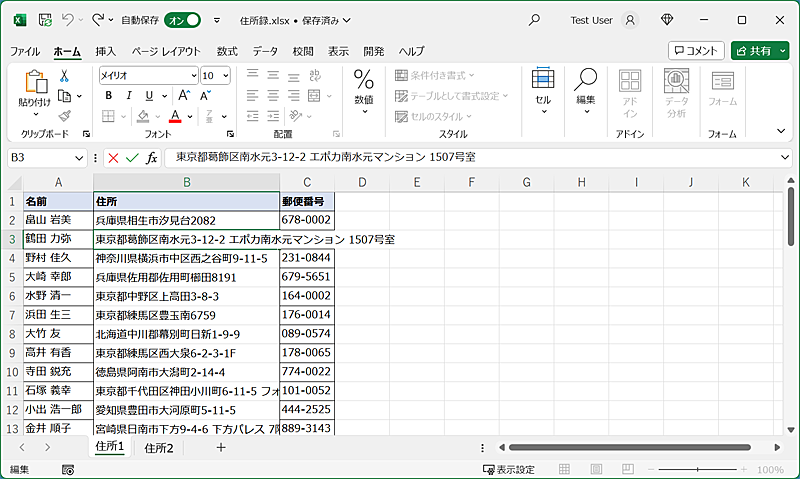
Task: Select the Format Painter brush icon
Action: click(x=65, y=115)
